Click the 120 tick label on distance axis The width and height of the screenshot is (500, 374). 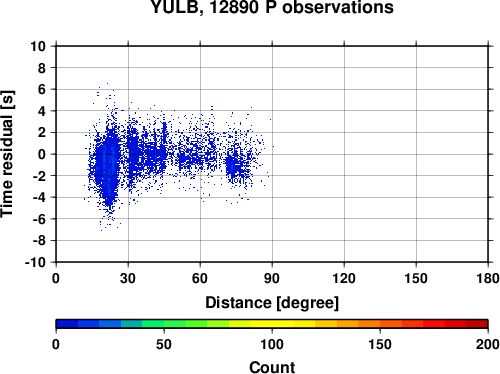[344, 278]
